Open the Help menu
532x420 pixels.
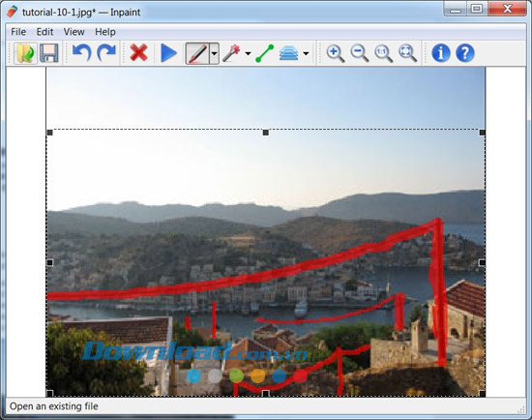(105, 32)
